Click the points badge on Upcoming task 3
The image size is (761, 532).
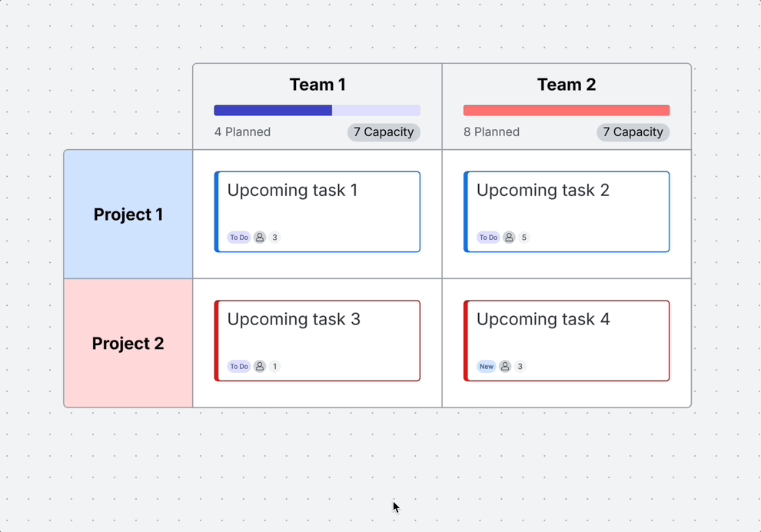click(274, 367)
